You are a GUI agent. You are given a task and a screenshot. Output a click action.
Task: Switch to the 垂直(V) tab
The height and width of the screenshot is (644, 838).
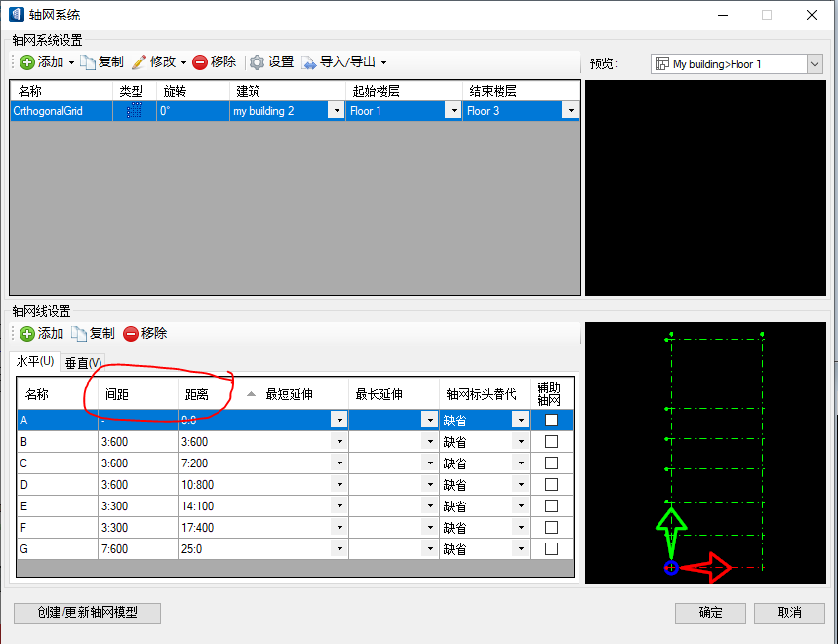(83, 363)
